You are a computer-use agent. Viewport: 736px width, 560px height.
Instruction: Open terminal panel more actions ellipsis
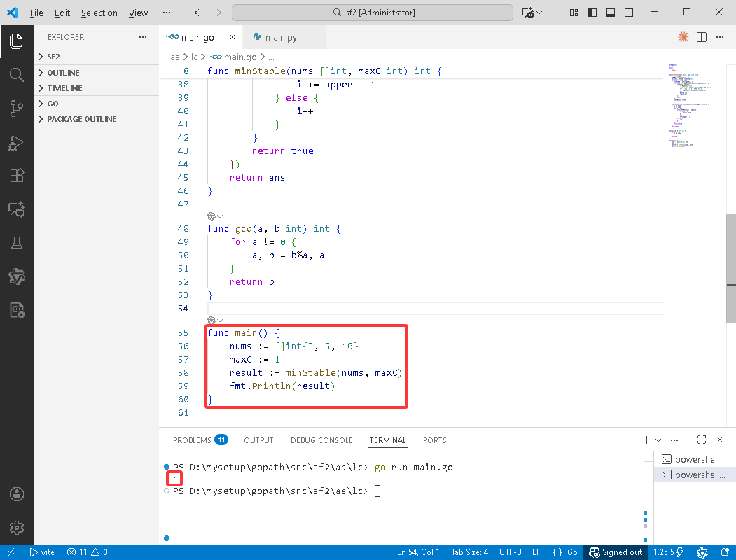pyautogui.click(x=674, y=440)
